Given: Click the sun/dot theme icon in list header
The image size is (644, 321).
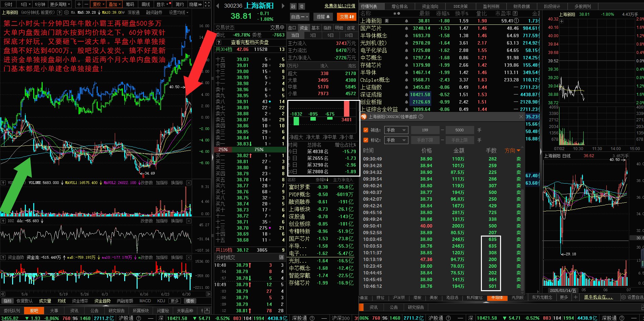Looking at the screenshot, I should point(396,13).
